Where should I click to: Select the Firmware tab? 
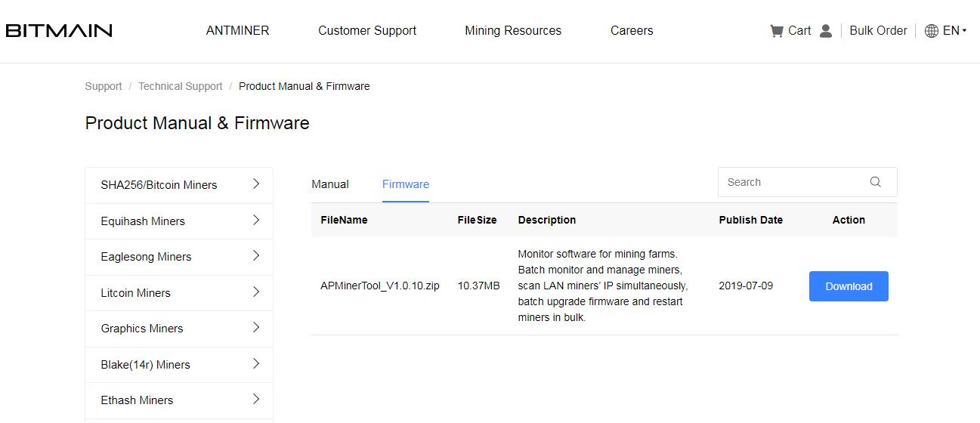click(x=406, y=184)
